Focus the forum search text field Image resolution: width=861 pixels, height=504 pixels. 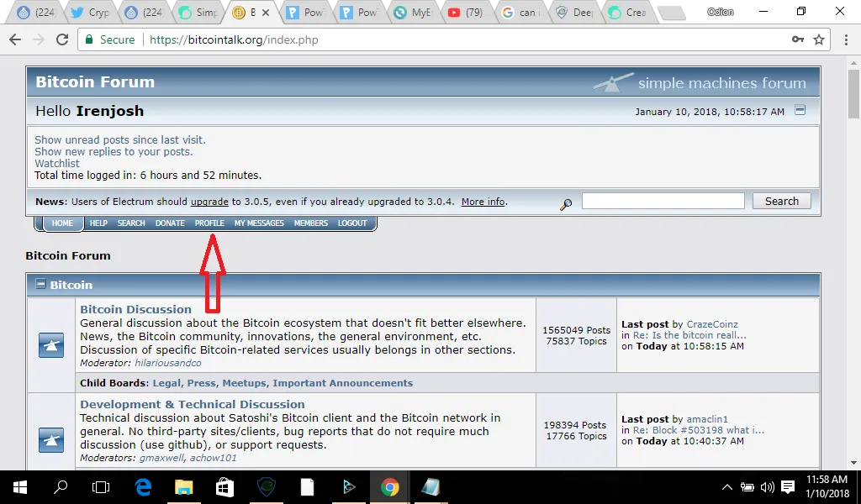coord(663,202)
